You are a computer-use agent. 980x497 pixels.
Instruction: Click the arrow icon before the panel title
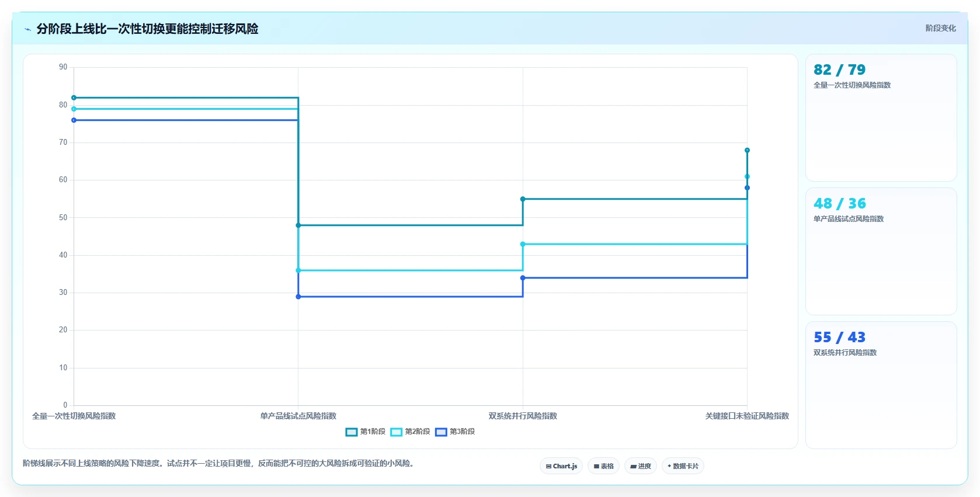pos(27,29)
